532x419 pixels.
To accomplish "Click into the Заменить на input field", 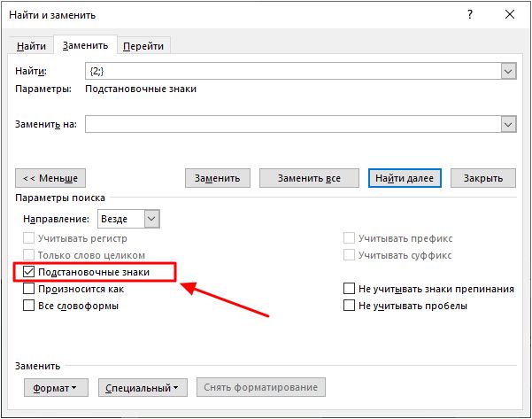I will [x=293, y=124].
